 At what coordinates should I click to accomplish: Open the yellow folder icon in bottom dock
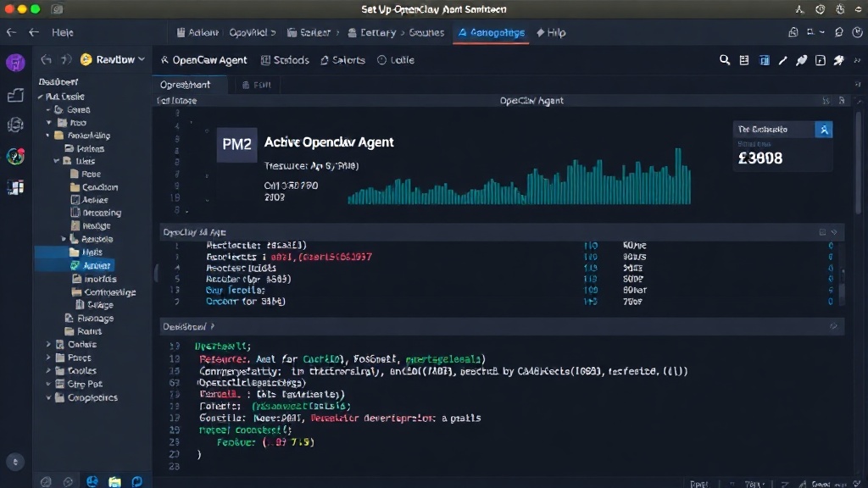(114, 481)
